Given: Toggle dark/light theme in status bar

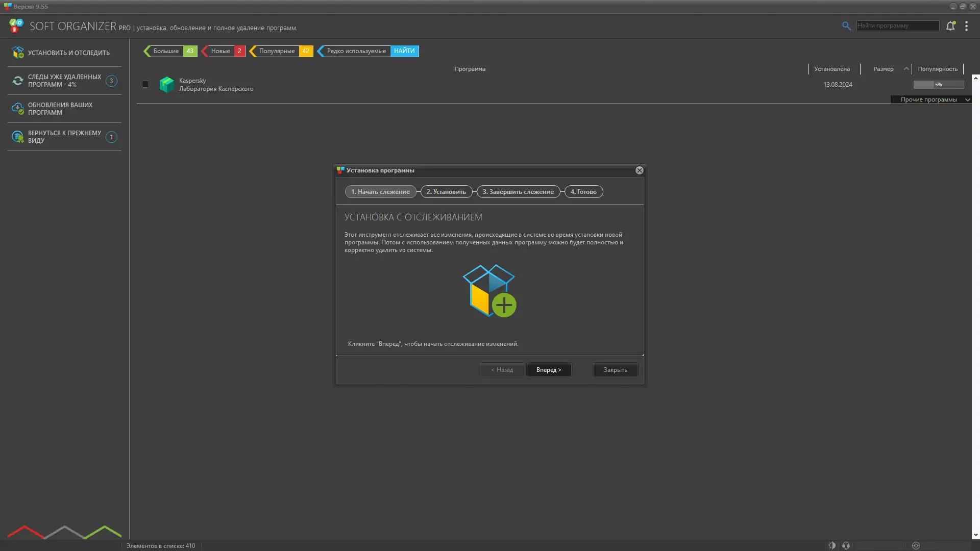Looking at the screenshot, I should tap(832, 545).
